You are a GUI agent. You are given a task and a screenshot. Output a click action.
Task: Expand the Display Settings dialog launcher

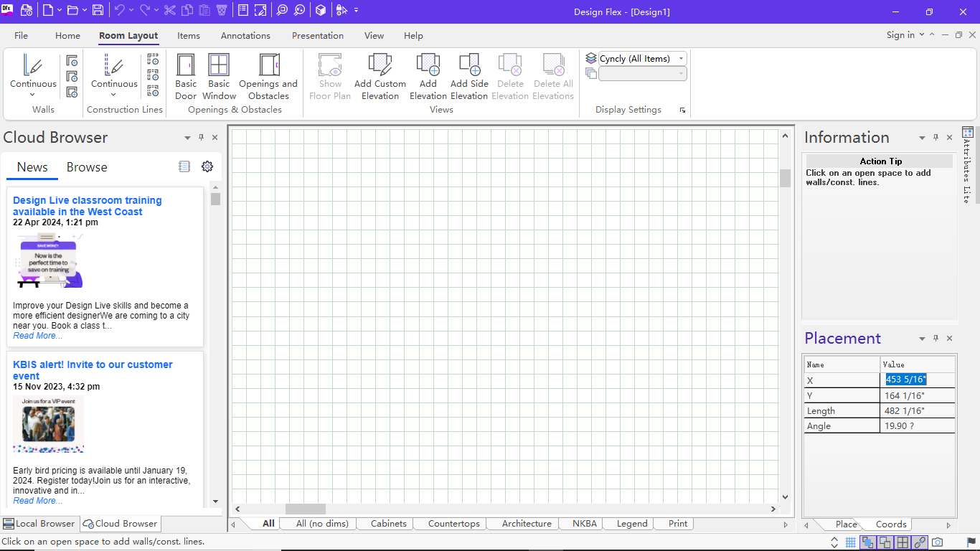(682, 110)
